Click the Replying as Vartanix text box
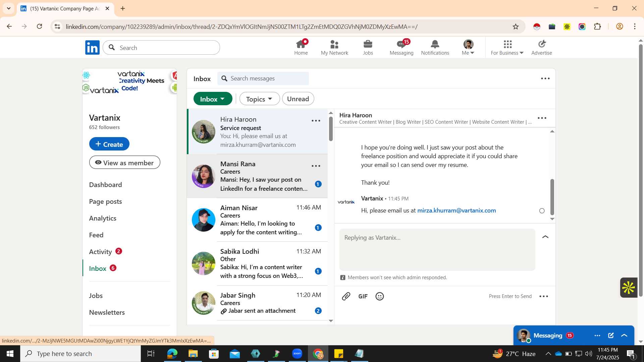644x362 pixels. [x=437, y=250]
